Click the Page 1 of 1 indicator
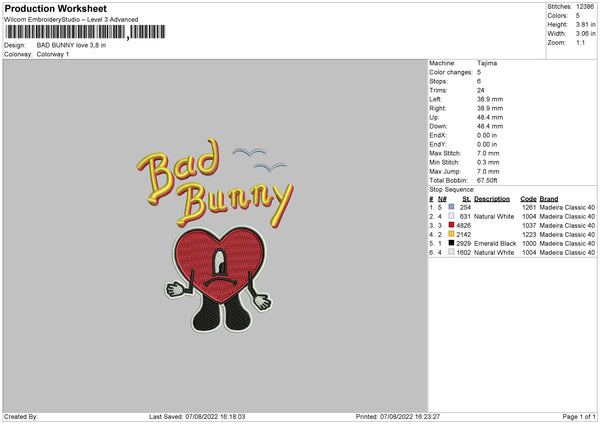 coord(579,416)
